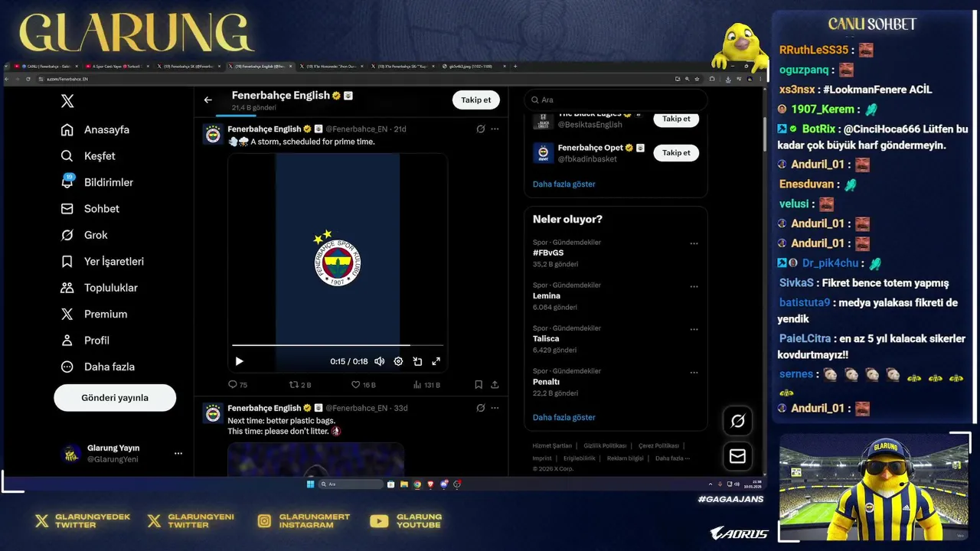Open Glarung Yayın account options dots
The image size is (980, 551).
178,453
